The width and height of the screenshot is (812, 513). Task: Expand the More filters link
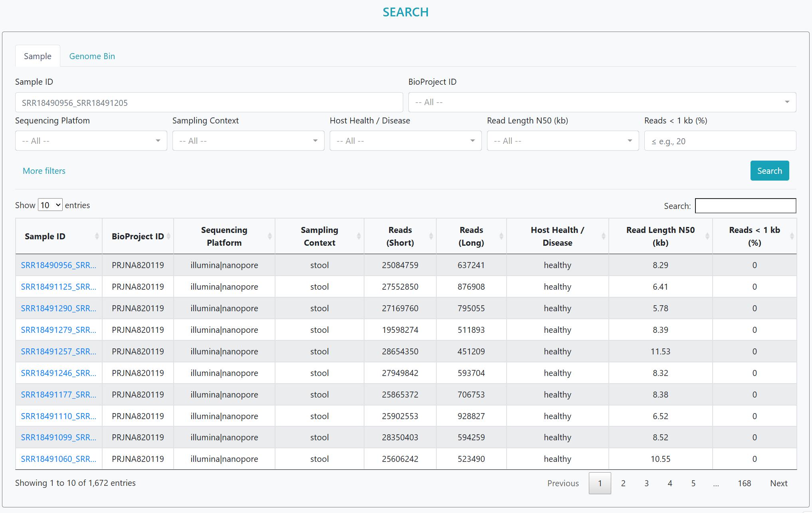[44, 171]
